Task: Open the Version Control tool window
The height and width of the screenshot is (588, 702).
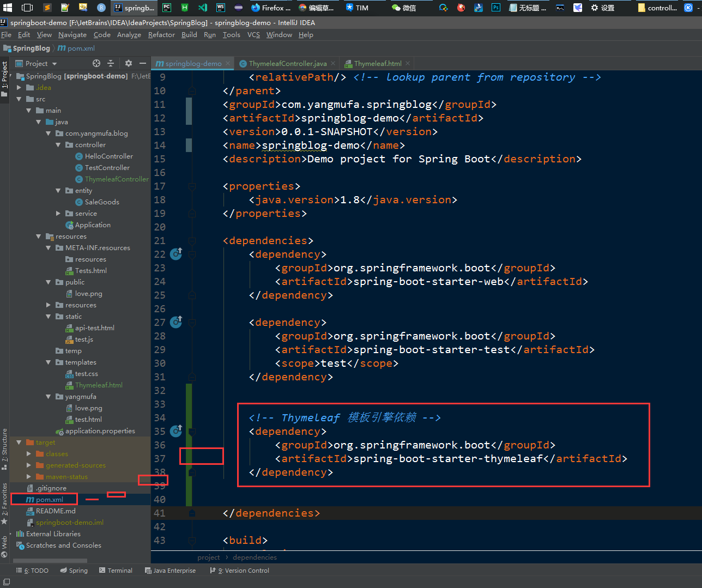Action: pyautogui.click(x=241, y=570)
